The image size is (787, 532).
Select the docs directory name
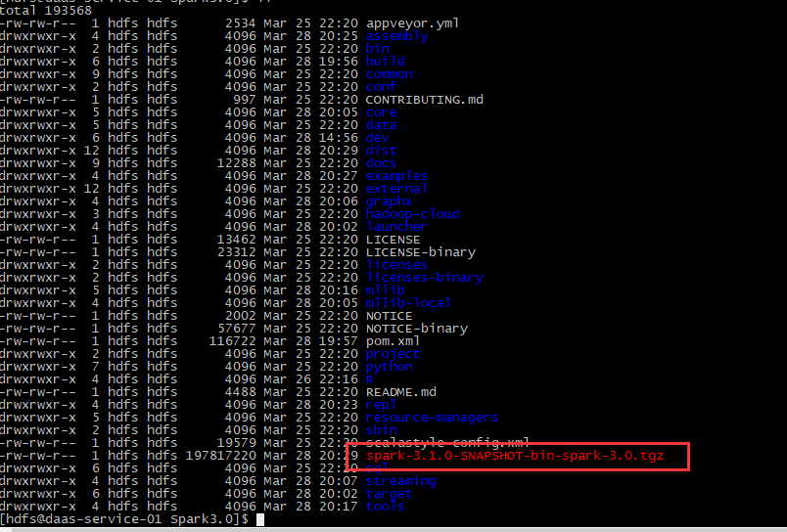(382, 163)
